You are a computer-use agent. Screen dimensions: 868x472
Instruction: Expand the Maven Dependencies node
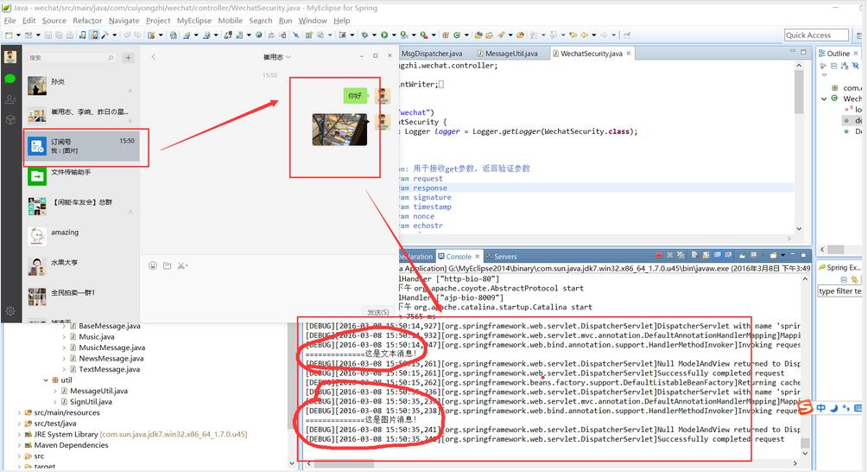click(x=19, y=445)
